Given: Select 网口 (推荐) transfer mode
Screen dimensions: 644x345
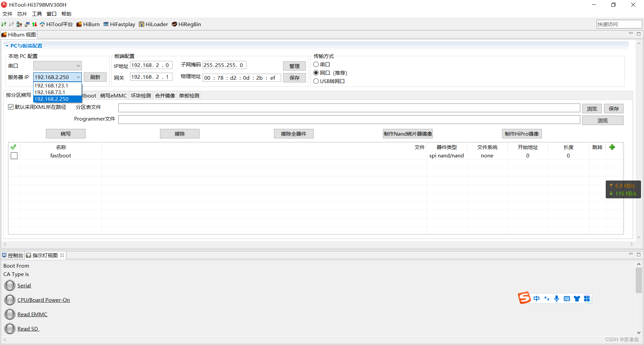Looking at the screenshot, I should point(316,73).
